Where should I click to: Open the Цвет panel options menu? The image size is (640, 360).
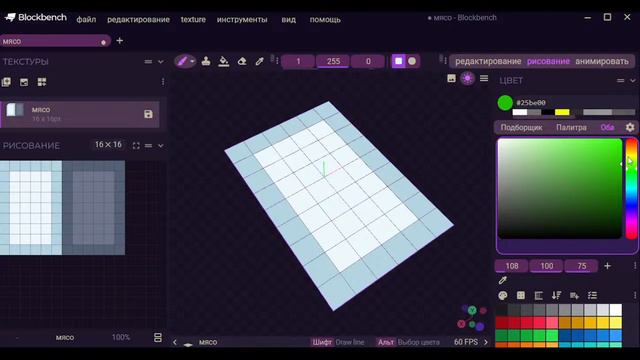click(x=620, y=80)
